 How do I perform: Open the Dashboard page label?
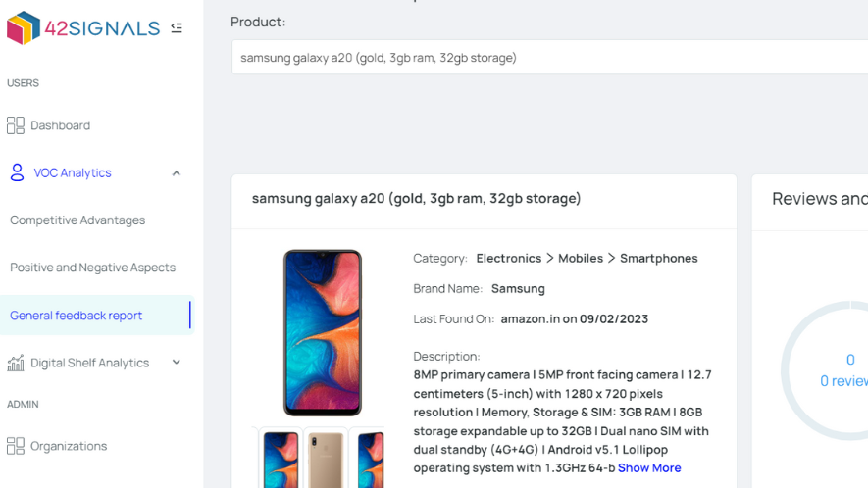click(x=60, y=125)
